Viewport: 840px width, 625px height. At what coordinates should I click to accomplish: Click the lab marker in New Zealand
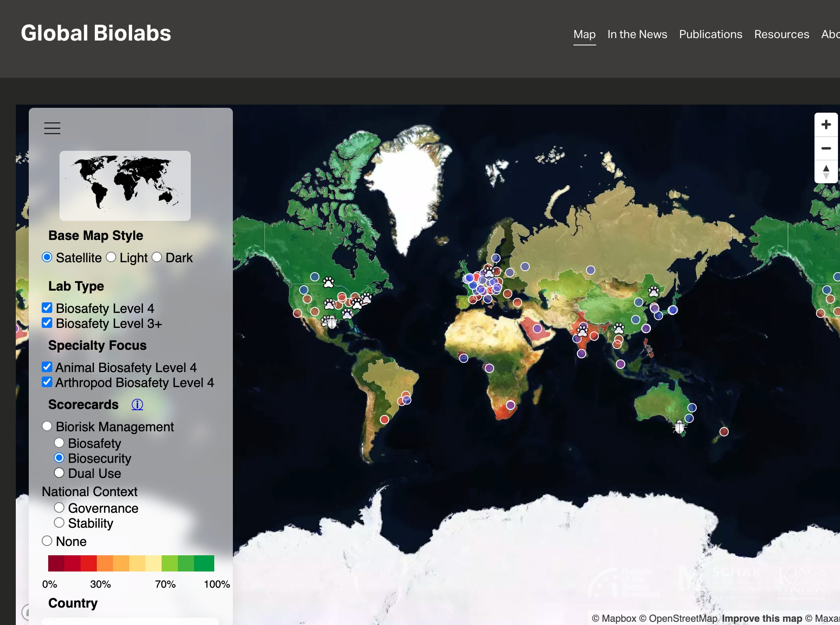[x=724, y=432]
